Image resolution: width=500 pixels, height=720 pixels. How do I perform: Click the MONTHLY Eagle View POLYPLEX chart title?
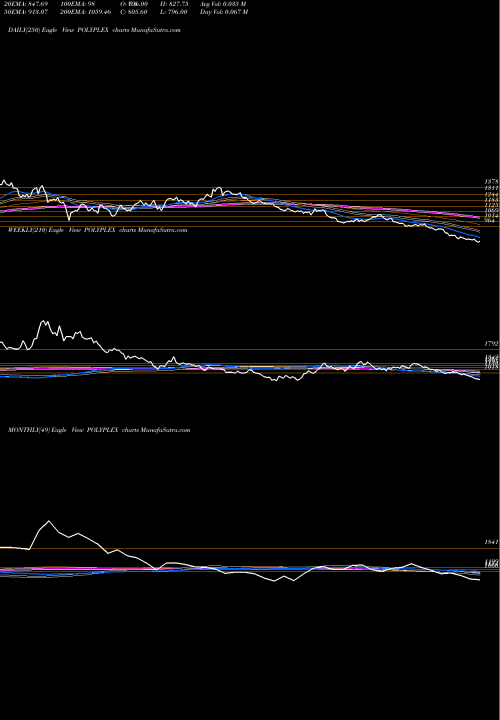99,430
